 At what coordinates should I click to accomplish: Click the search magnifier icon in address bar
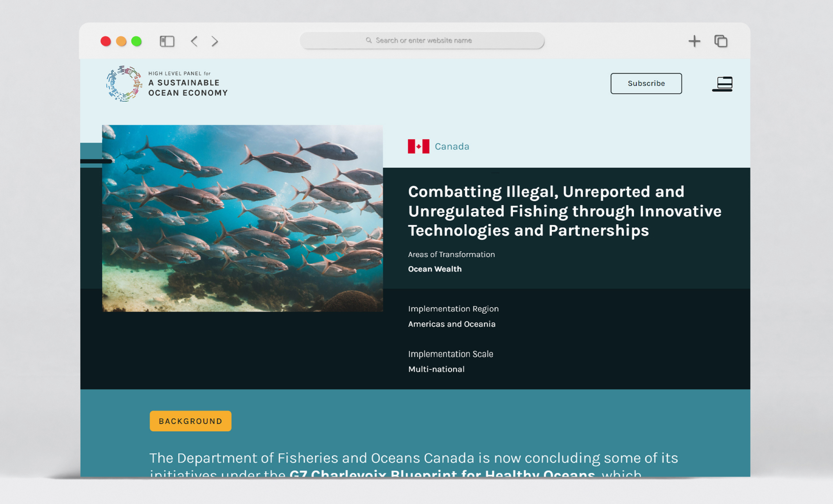pyautogui.click(x=368, y=40)
